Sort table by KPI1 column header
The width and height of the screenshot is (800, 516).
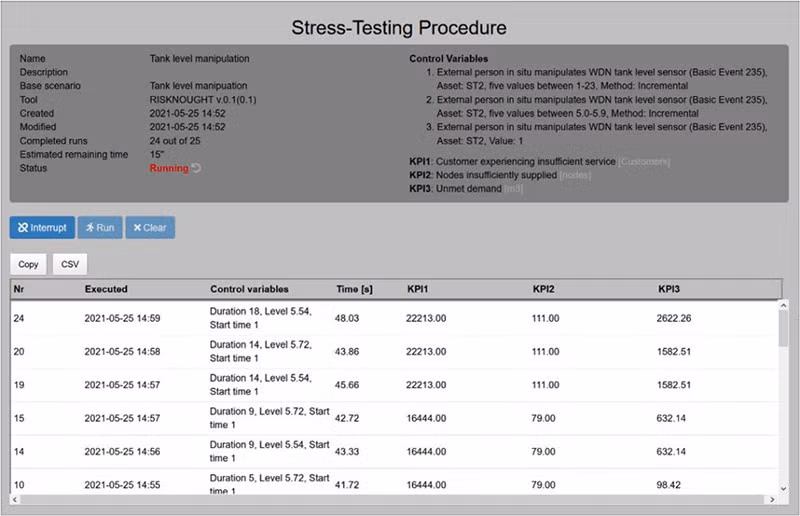pyautogui.click(x=418, y=289)
